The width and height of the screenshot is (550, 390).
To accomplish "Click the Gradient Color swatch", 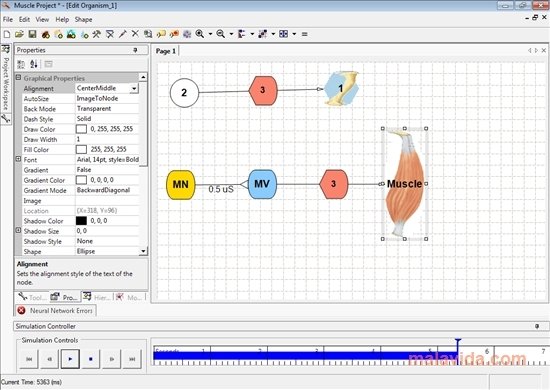I will [x=81, y=180].
